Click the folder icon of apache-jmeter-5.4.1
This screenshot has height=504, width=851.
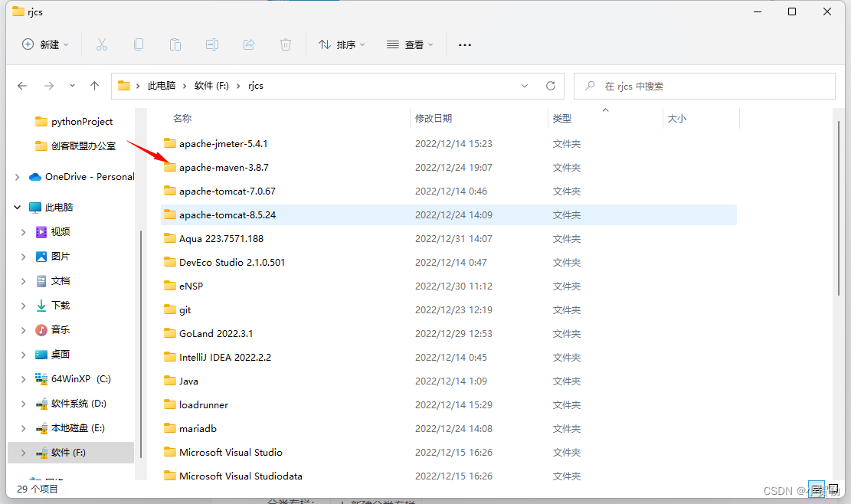[x=170, y=143]
